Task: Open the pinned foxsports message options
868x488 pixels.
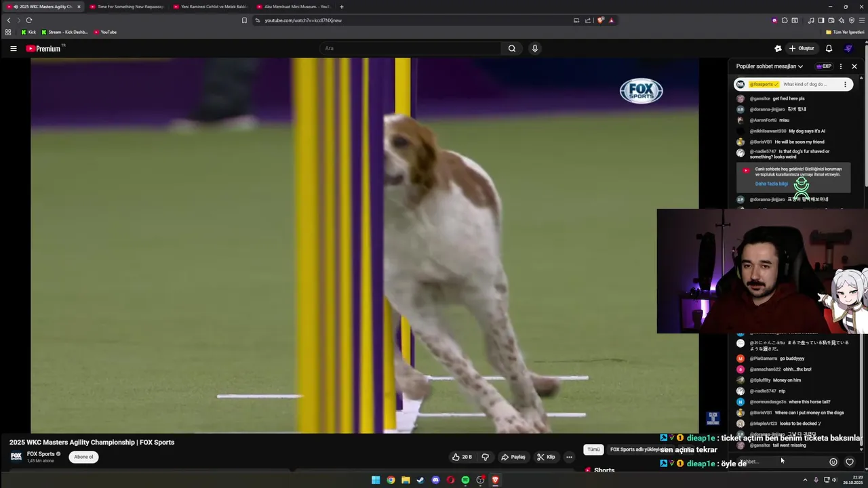Action: (x=845, y=84)
